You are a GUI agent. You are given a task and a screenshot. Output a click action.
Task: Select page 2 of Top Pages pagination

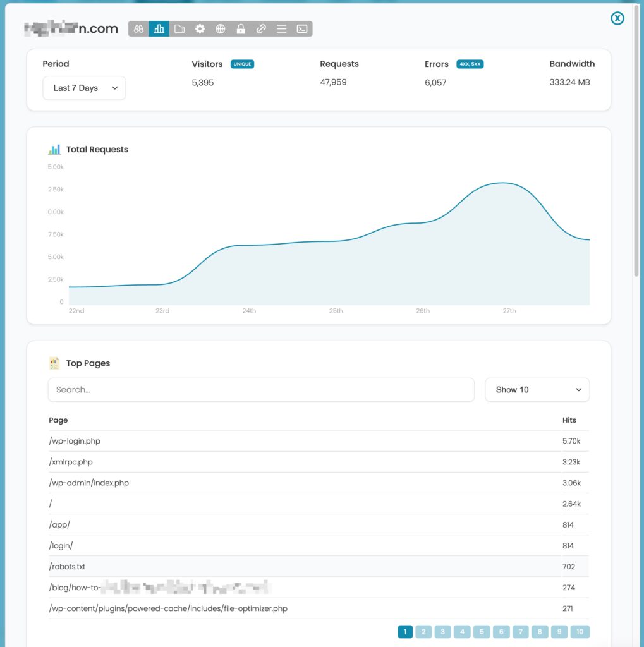pyautogui.click(x=423, y=631)
